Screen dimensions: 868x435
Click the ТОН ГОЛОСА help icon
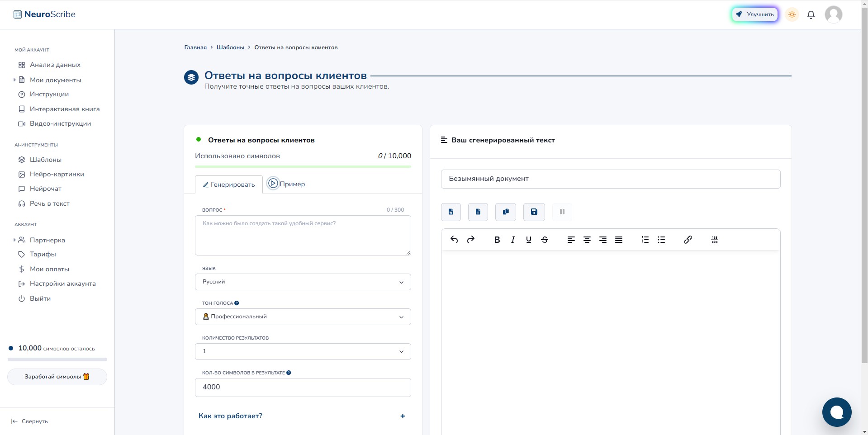click(x=237, y=303)
